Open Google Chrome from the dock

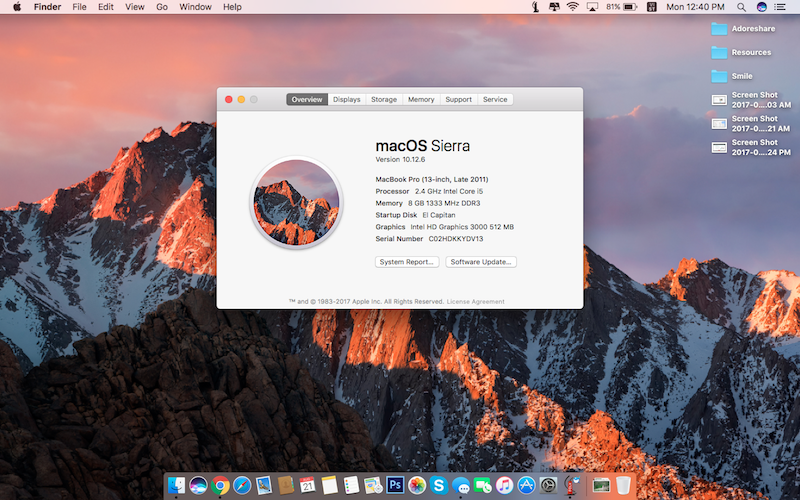[221, 485]
